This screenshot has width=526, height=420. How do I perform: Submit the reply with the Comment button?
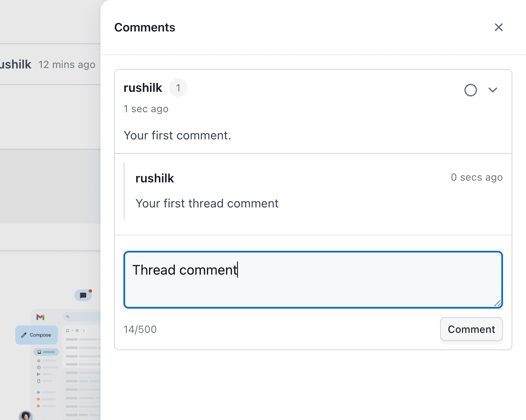[471, 329]
